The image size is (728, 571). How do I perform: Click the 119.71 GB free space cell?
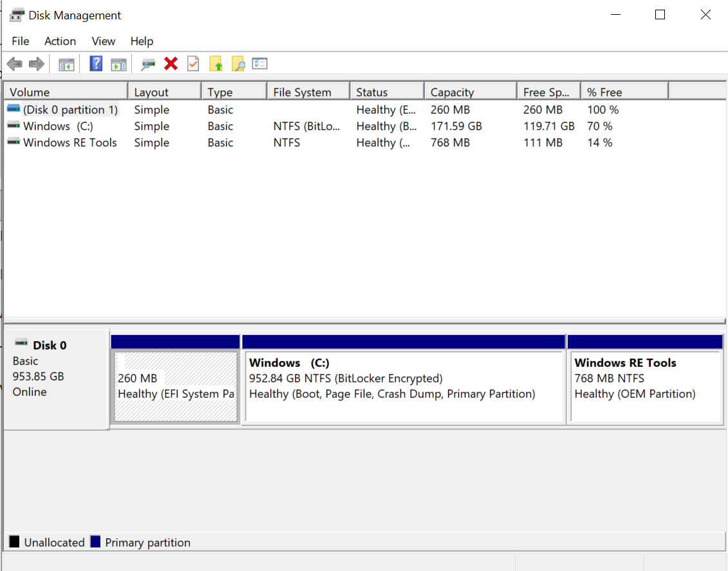coord(549,126)
